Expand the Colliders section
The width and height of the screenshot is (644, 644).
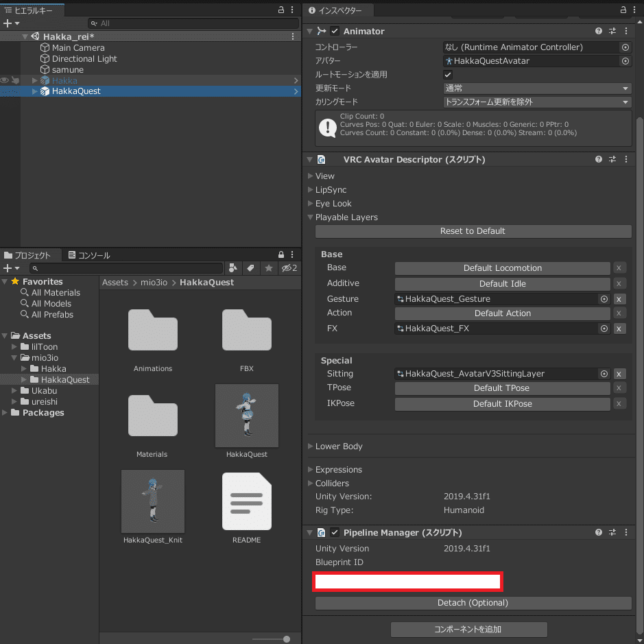(311, 484)
